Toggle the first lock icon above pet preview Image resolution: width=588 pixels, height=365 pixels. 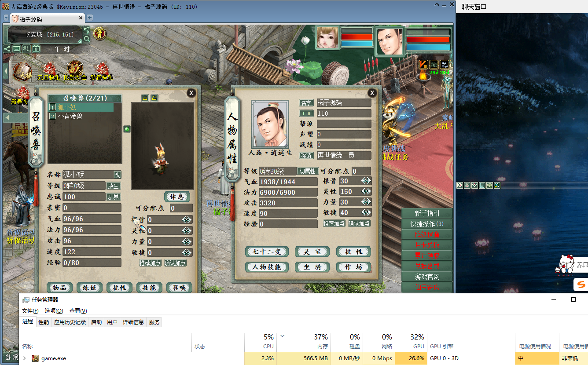point(145,98)
